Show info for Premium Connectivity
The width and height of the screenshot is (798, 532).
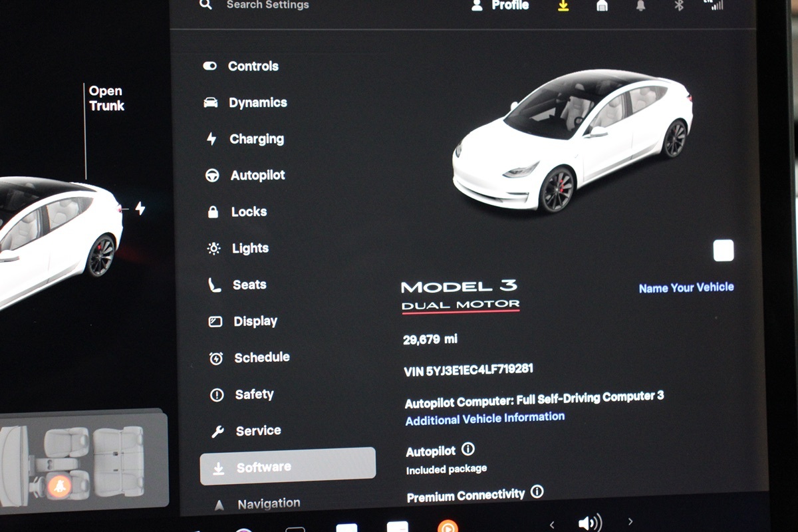[537, 492]
